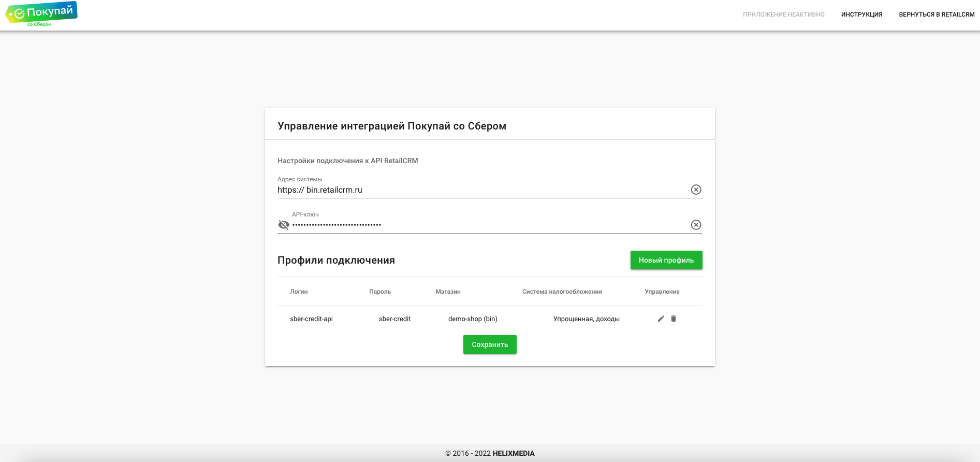Viewport: 980px width, 462px height.
Task: Create a new profile with Новый профиль
Action: pyautogui.click(x=666, y=260)
